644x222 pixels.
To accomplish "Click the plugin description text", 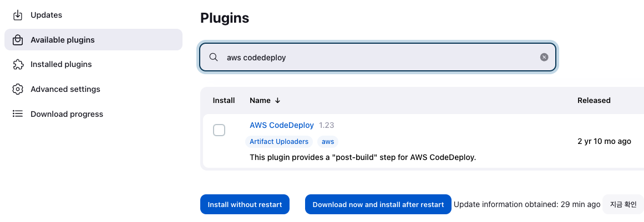I will (363, 157).
